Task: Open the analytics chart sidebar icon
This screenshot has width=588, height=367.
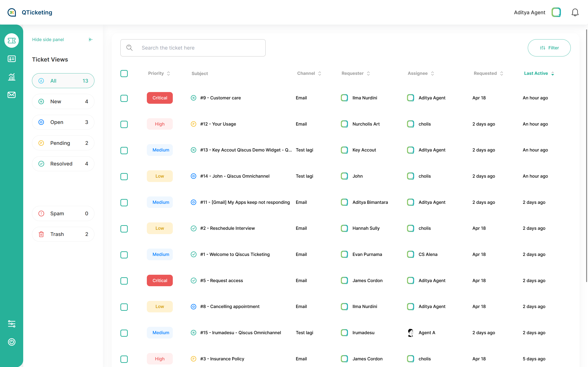Action: 11,77
